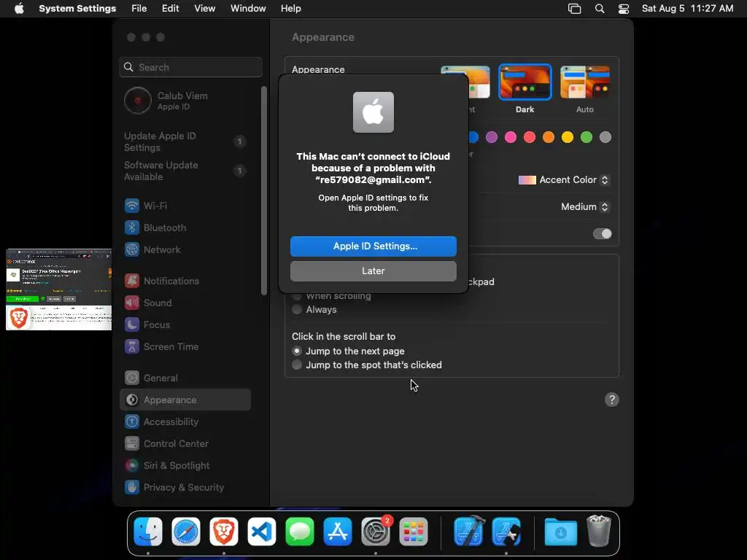This screenshot has width=747, height=560.
Task: Open Messages from the Dock
Action: (x=300, y=532)
